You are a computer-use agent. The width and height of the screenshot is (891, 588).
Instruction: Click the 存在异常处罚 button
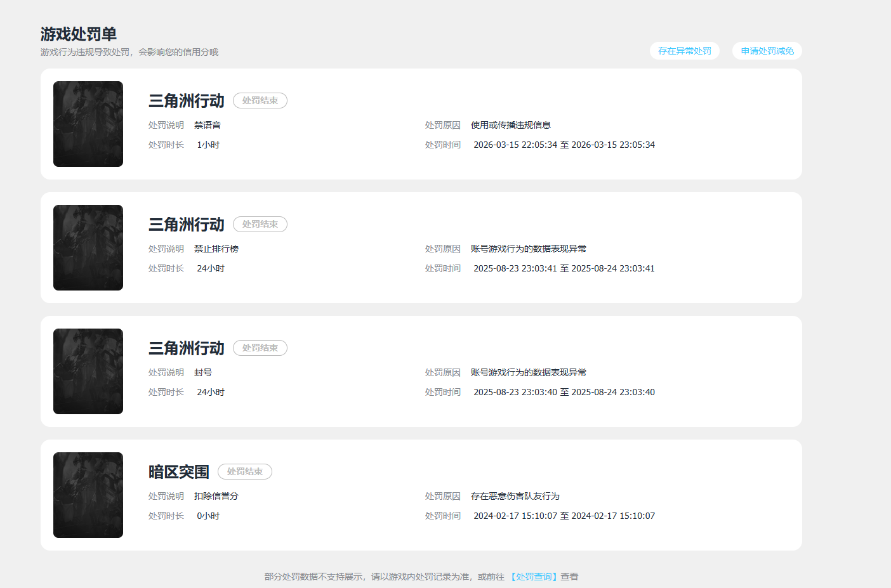coord(684,51)
